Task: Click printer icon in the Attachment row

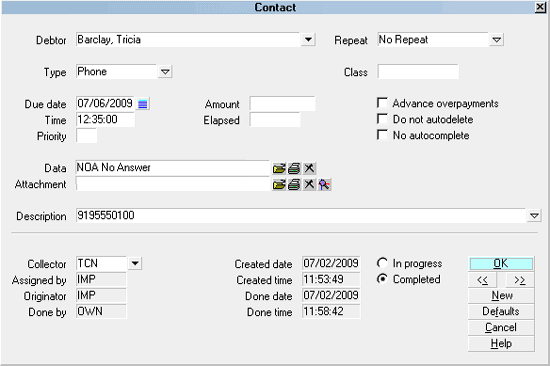Action: [x=294, y=184]
